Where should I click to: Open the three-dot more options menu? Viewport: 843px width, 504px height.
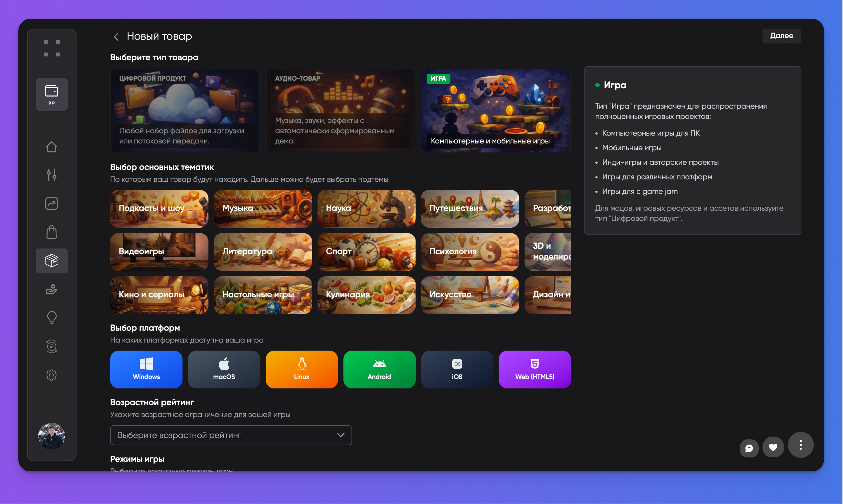coord(801,445)
